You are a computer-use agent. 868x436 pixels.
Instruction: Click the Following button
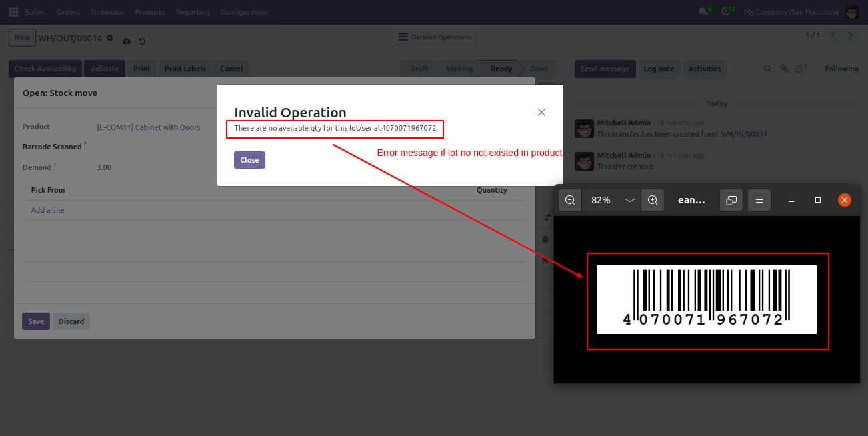pos(841,69)
